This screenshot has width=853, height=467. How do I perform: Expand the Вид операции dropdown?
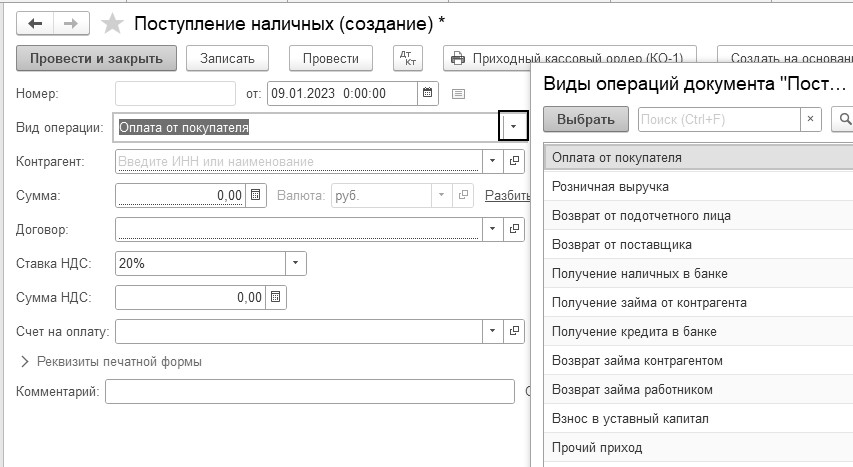click(x=513, y=127)
